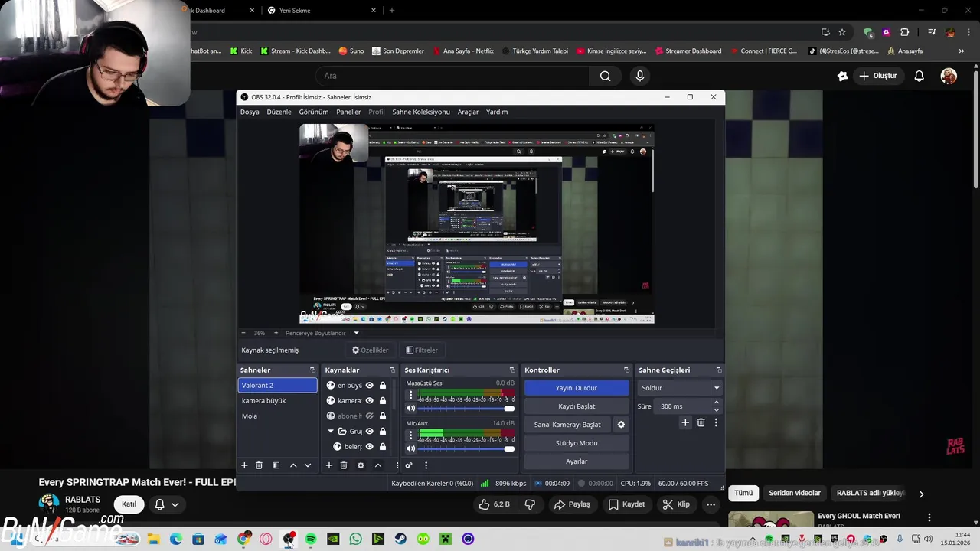Unlock the kamera source
This screenshot has width=980, height=551.
[383, 401]
